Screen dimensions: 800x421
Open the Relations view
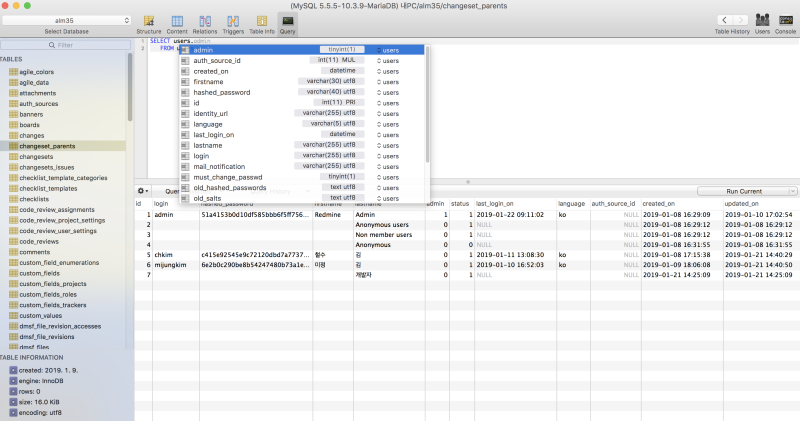click(x=205, y=24)
